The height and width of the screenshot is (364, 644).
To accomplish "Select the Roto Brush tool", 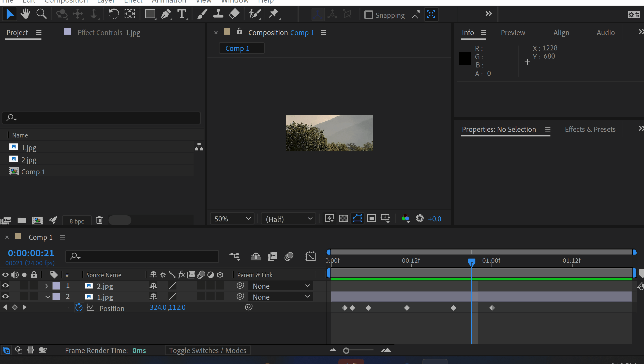I will (x=254, y=14).
